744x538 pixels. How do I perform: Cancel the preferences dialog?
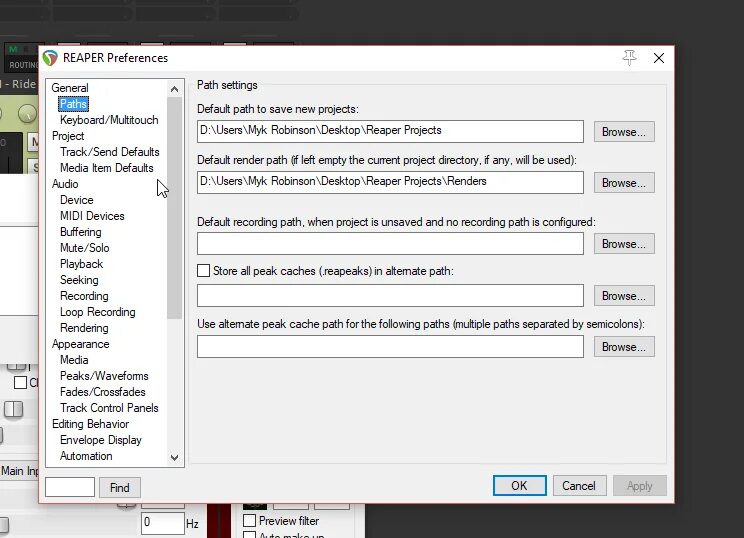pos(579,486)
